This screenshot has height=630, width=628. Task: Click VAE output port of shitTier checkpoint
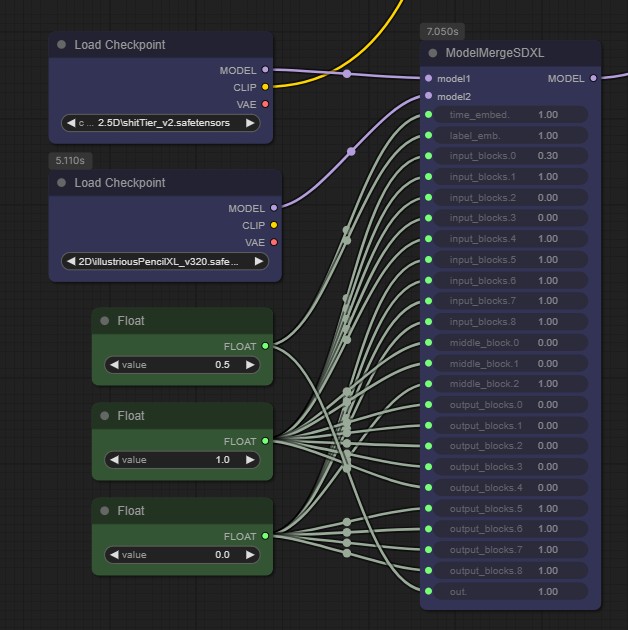[265, 104]
